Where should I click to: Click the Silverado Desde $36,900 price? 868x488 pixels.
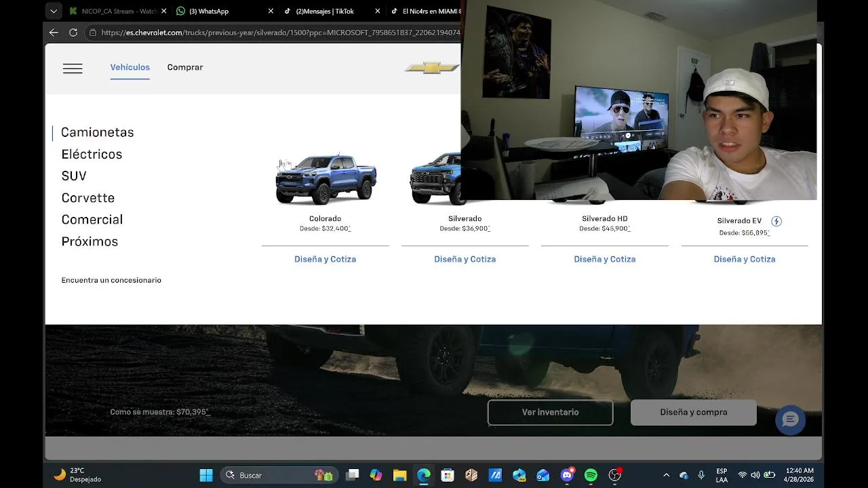[465, 228]
